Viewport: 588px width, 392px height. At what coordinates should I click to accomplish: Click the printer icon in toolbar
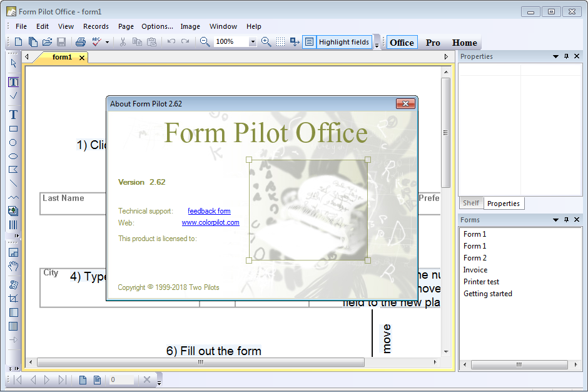(x=81, y=42)
